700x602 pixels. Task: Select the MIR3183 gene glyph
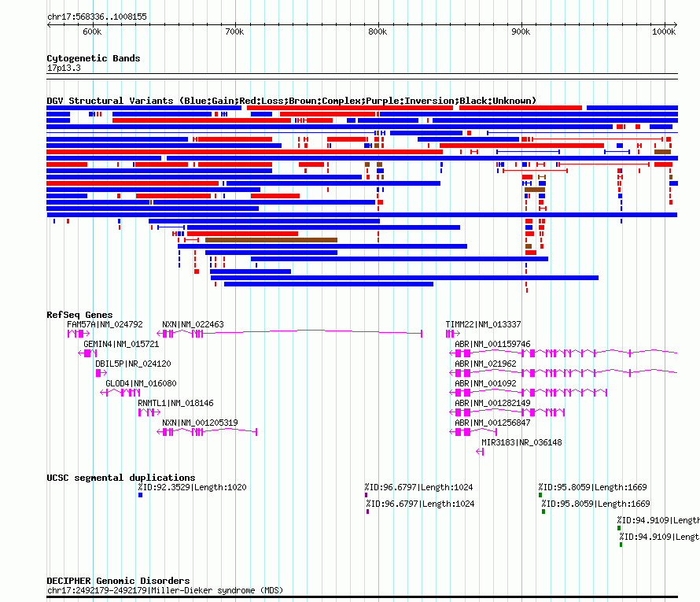click(x=480, y=452)
